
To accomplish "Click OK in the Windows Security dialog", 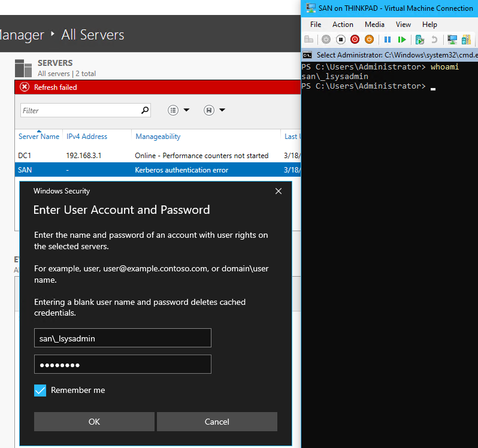I will tap(94, 422).
